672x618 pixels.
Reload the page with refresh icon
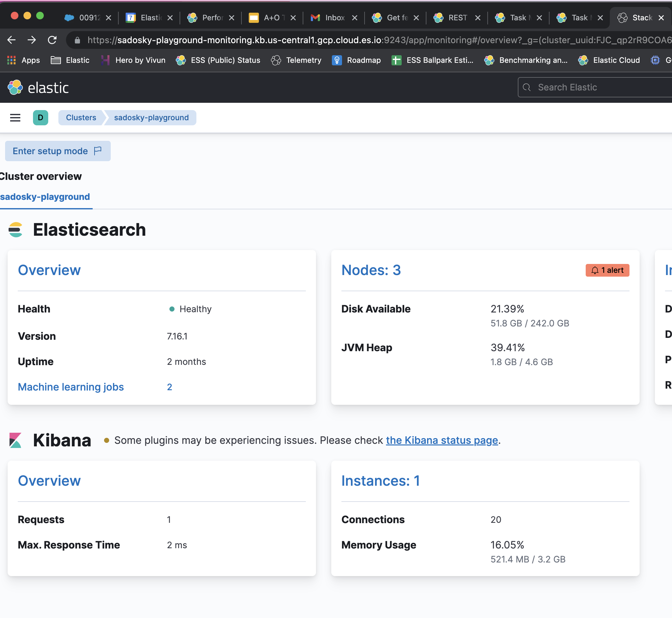[x=52, y=40]
